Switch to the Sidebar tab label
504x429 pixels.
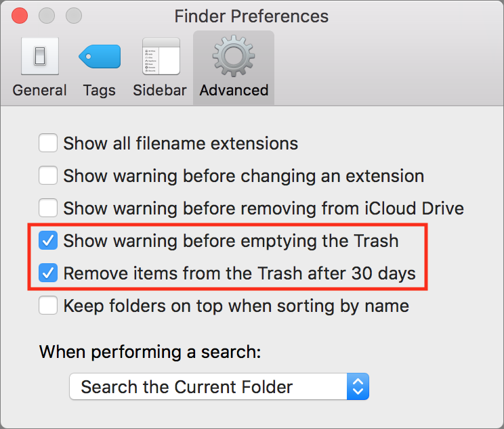pyautogui.click(x=160, y=90)
